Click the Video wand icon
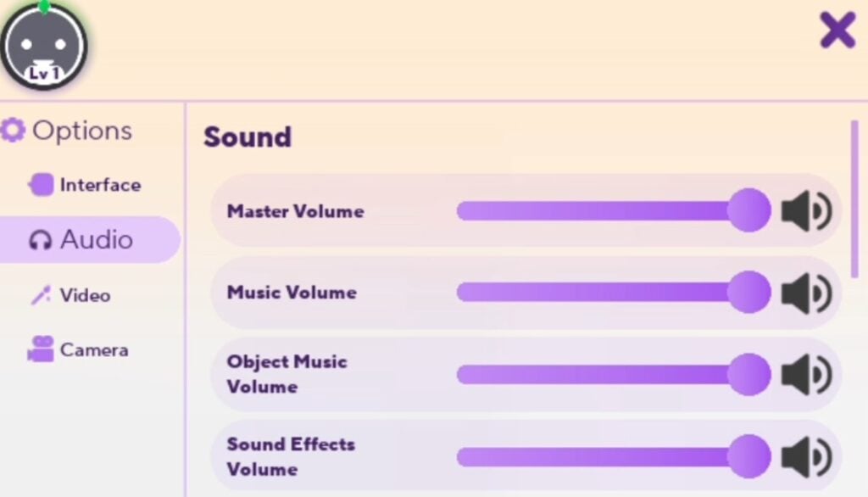The height and width of the screenshot is (497, 868). click(x=40, y=295)
